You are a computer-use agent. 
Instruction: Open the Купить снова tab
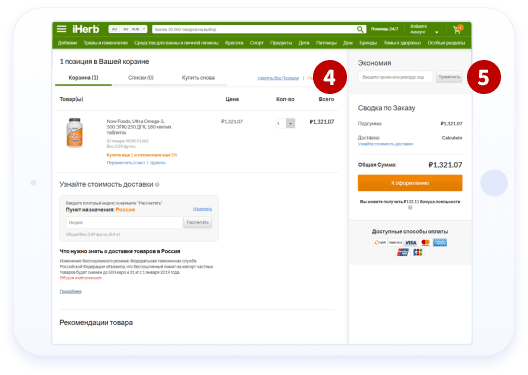(198, 78)
